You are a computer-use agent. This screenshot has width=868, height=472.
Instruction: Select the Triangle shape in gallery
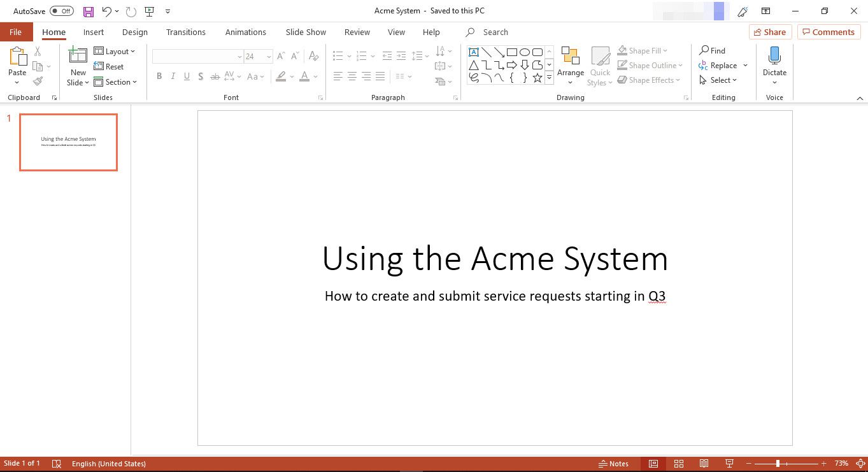[x=473, y=65]
